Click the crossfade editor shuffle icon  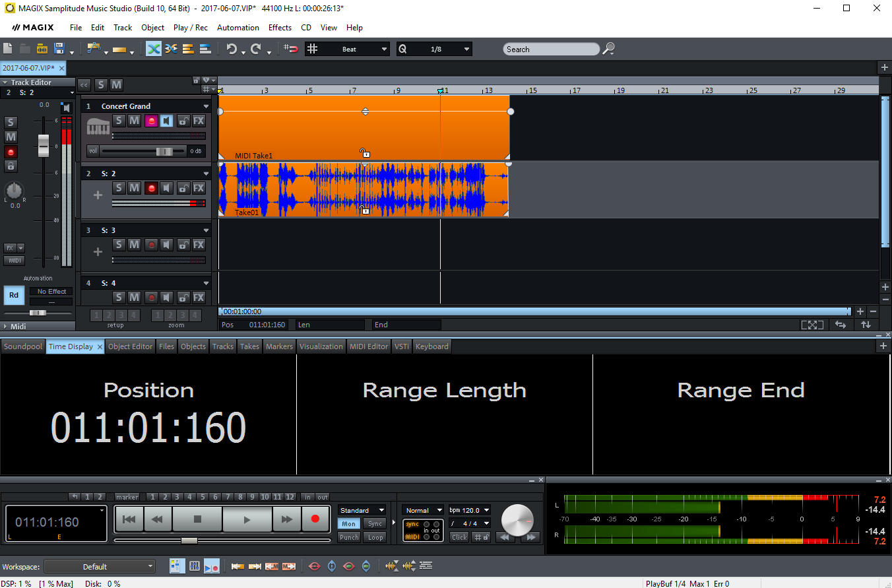click(172, 49)
